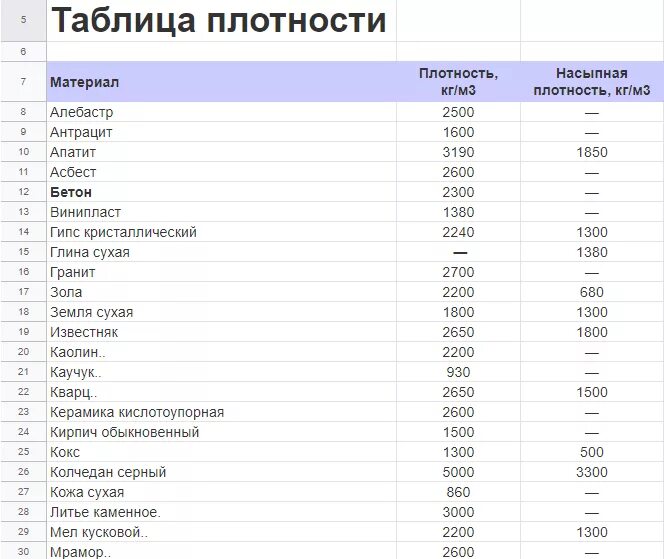Image resolution: width=664 pixels, height=559 pixels.
Task: Select the 'Кварц..' cell
Action: (221, 392)
